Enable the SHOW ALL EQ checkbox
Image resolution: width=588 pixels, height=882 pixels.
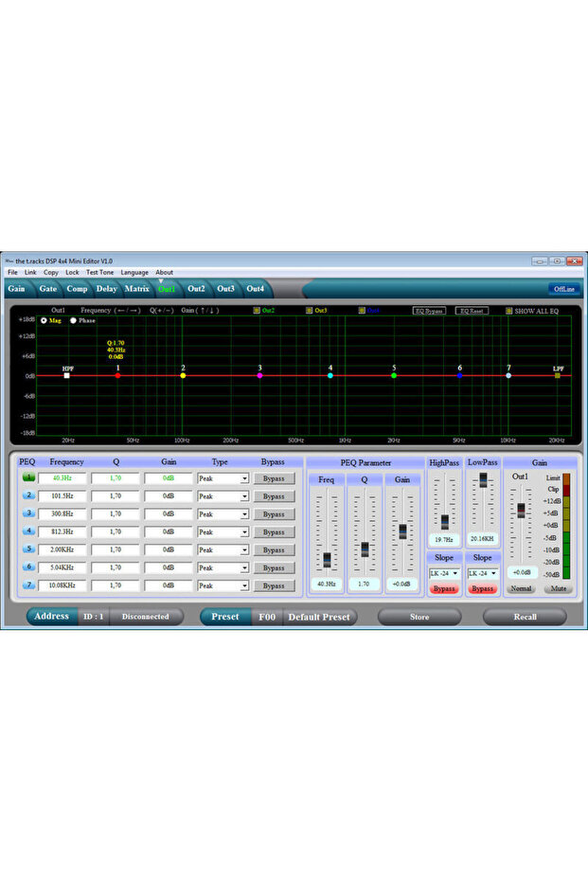pos(508,310)
